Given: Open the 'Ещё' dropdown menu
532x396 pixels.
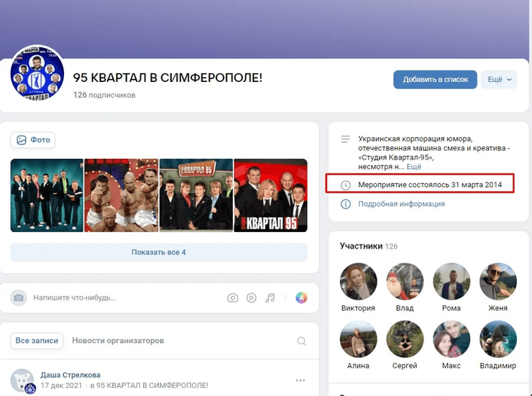Looking at the screenshot, I should [x=499, y=79].
